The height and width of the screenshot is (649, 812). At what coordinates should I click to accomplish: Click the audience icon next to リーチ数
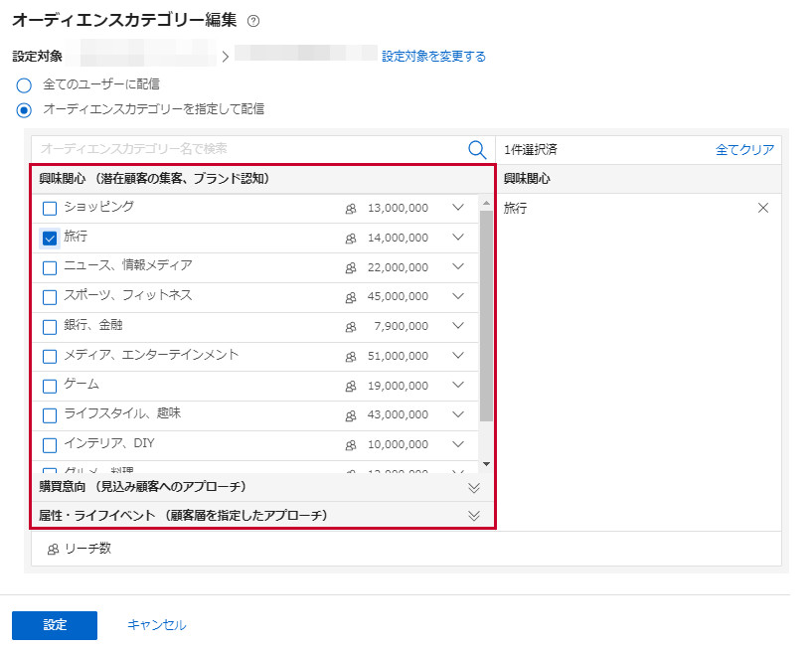[53, 549]
